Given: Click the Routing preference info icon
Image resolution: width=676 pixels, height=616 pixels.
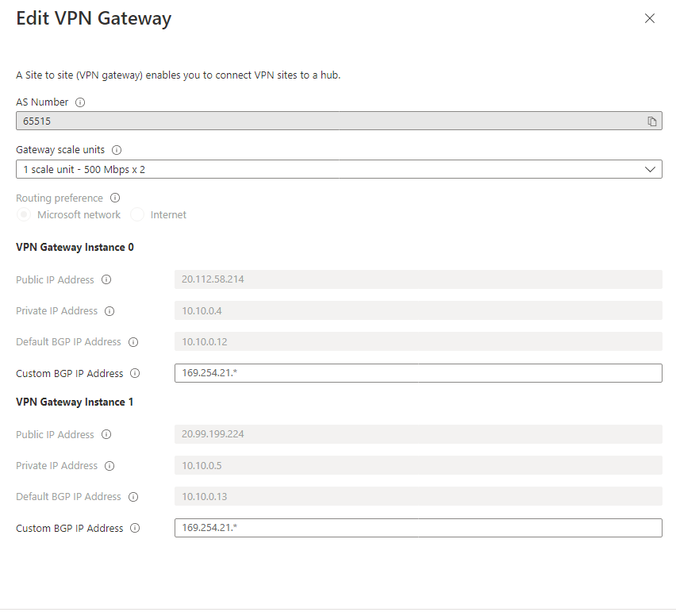Looking at the screenshot, I should pyautogui.click(x=115, y=198).
